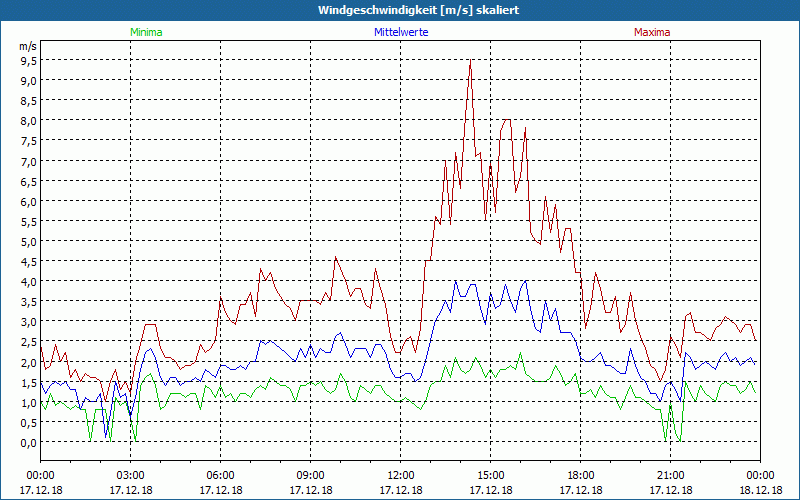Click the 4,0 y-axis value
Screen dimensions: 800x500
tap(28, 282)
